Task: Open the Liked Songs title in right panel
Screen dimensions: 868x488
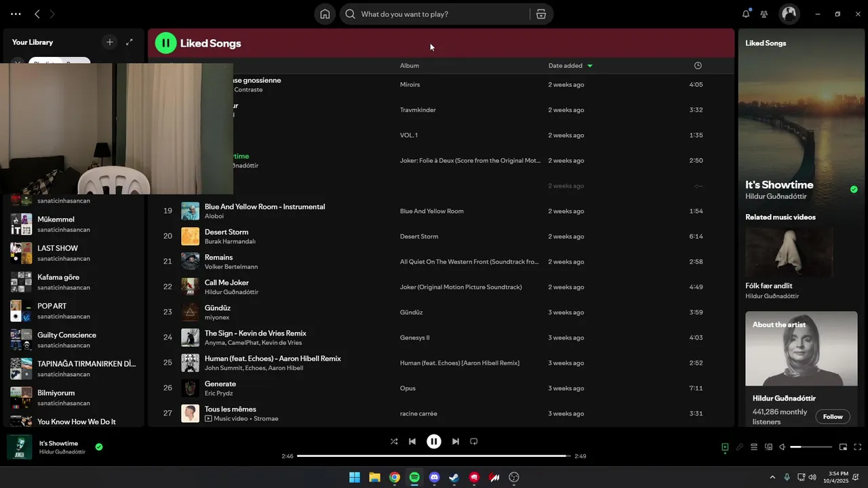Action: click(x=766, y=43)
